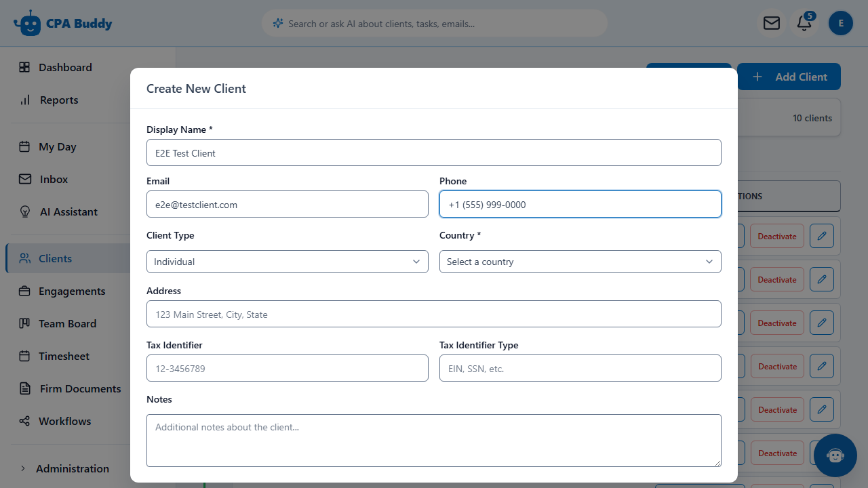Click the Address input field

pos(434,314)
